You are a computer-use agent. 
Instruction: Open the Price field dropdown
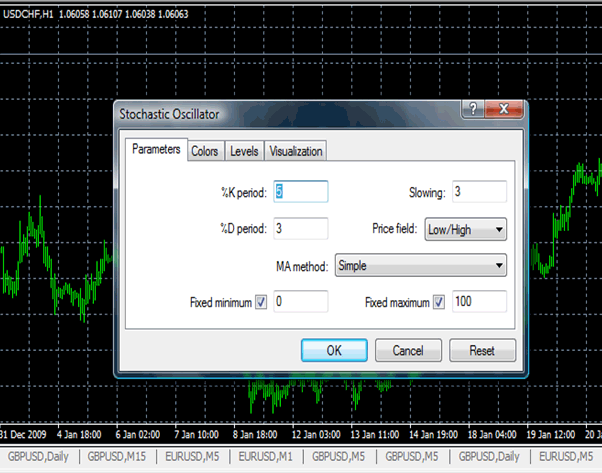click(465, 229)
